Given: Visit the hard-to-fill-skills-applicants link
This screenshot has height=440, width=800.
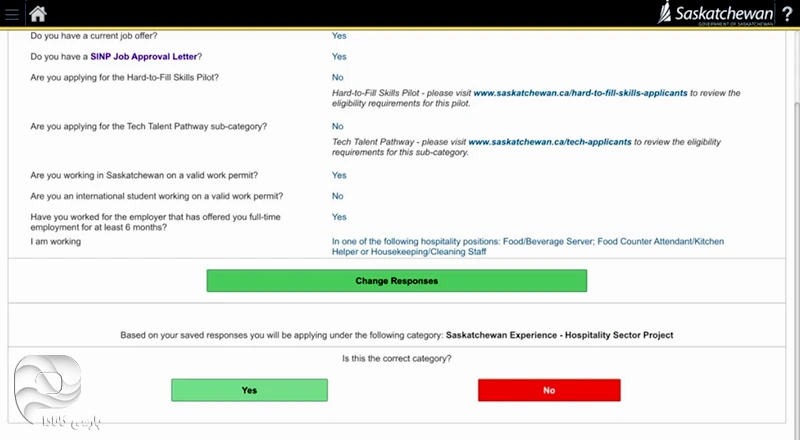Looking at the screenshot, I should [580, 92].
